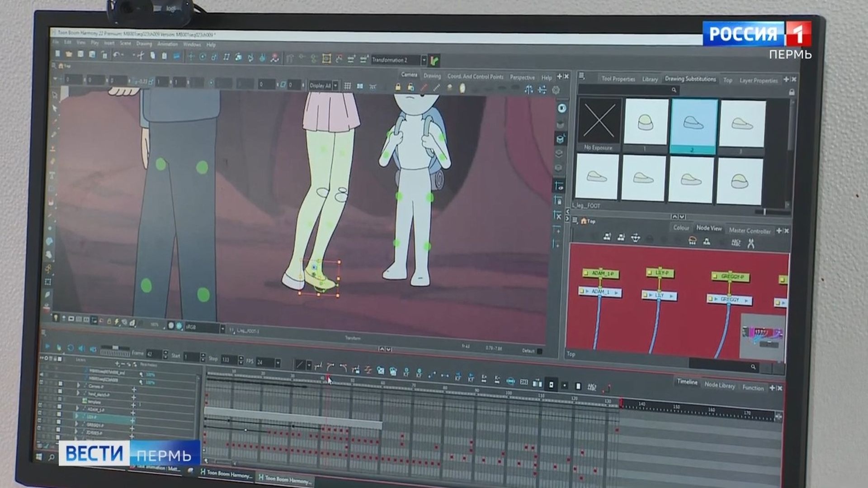
Task: Open the Windows Start menu
Action: pos(38,456)
